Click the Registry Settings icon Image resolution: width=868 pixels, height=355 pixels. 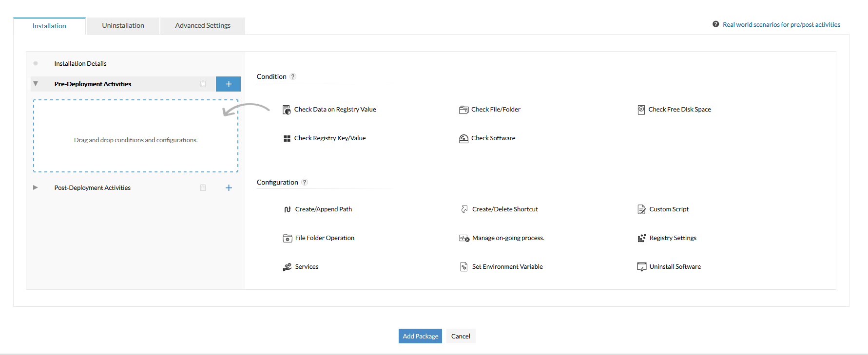[x=641, y=238]
